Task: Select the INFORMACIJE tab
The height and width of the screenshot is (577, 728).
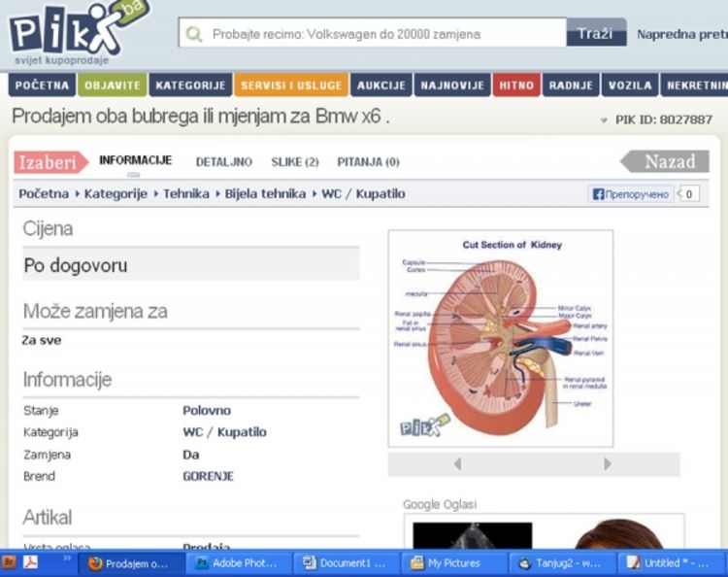Action: pos(135,160)
